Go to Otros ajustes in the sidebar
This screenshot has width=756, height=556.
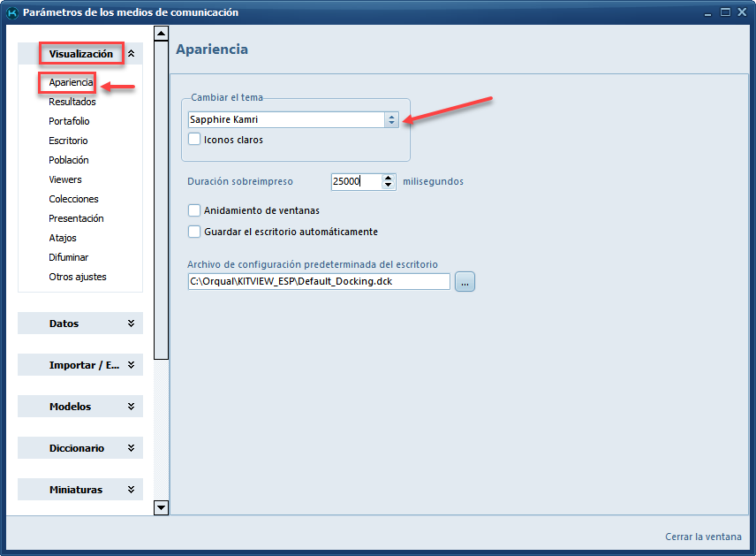click(x=78, y=277)
